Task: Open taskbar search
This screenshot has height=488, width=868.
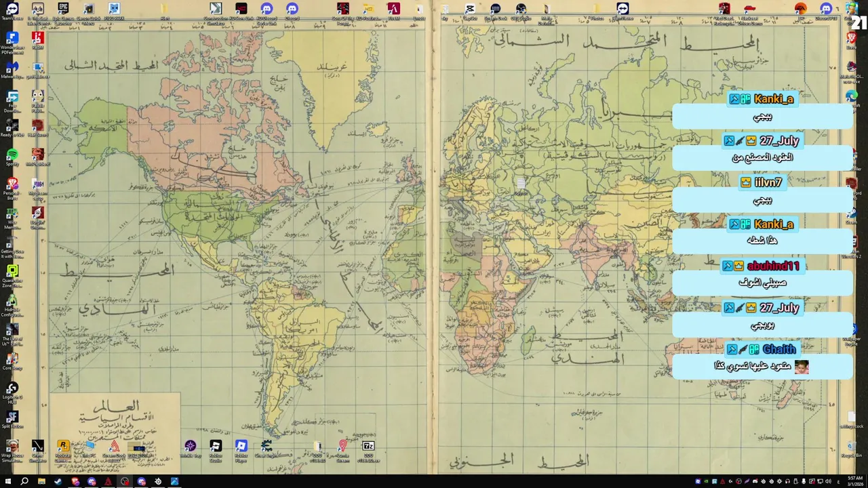Action: (24, 481)
